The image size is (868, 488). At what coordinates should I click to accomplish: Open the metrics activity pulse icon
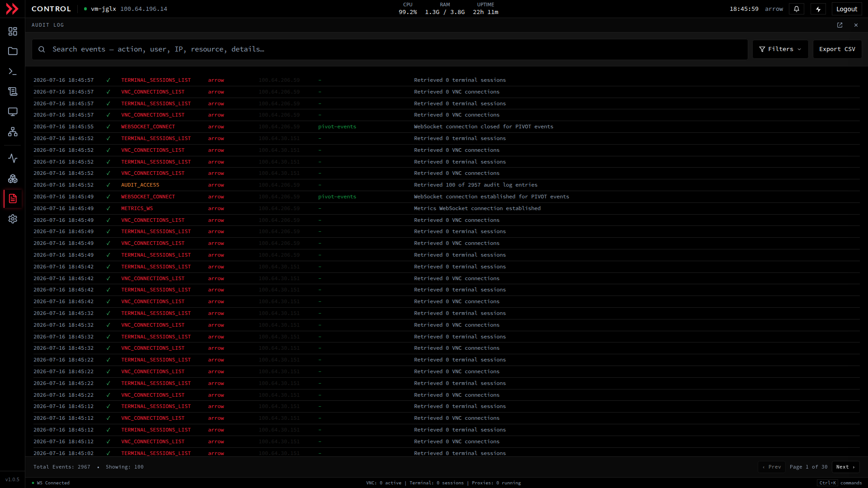pos(13,159)
